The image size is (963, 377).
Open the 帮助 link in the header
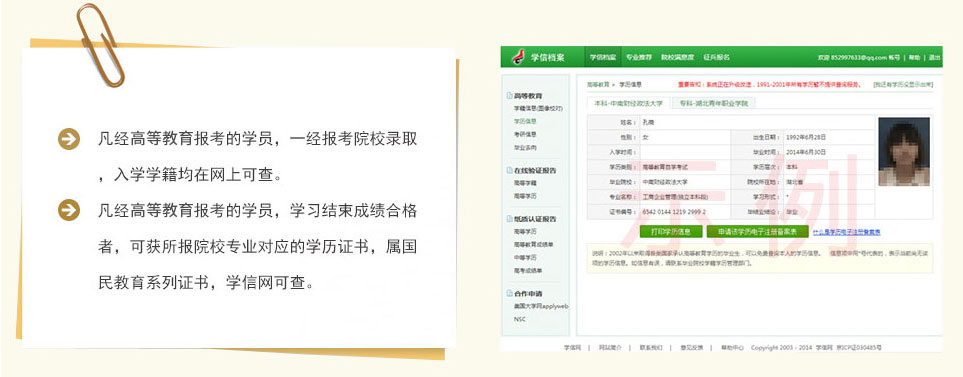point(914,57)
